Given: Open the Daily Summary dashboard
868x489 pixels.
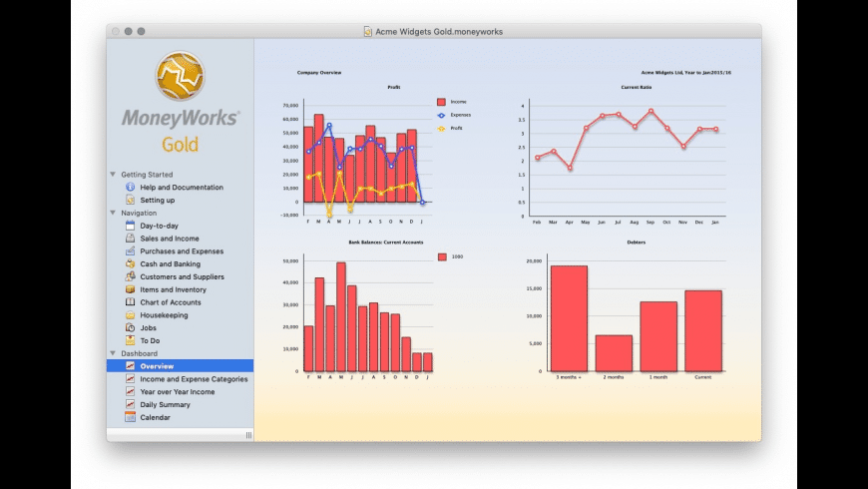Looking at the screenshot, I should click(x=165, y=404).
